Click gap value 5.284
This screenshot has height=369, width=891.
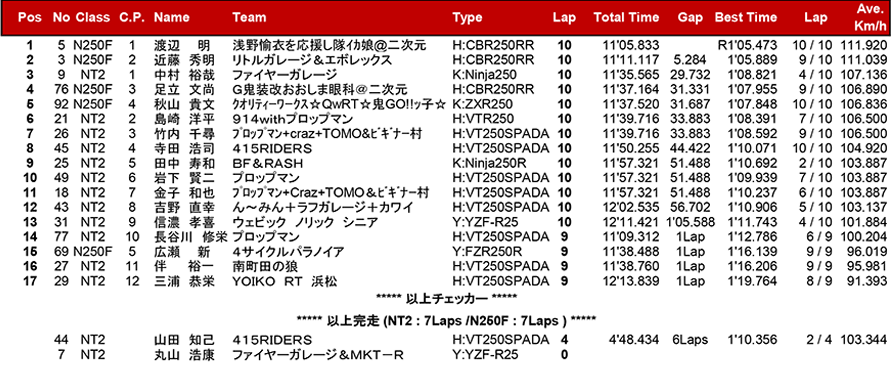point(689,60)
